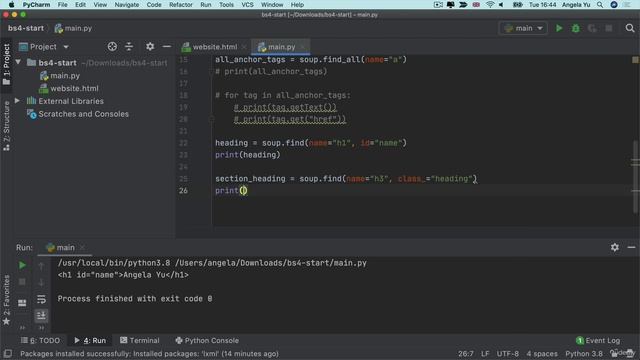Viewport: 640px width, 360px height.
Task: Open the Event Log
Action: [598, 340]
